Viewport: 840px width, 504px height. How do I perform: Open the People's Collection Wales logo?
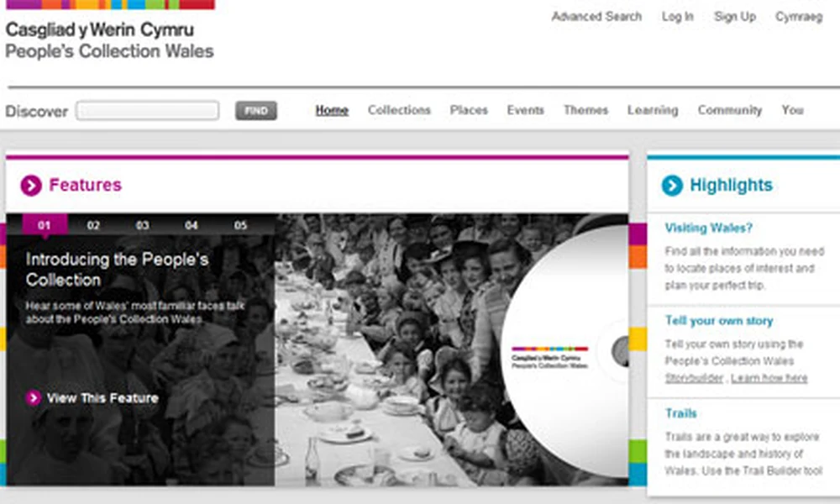coord(110,30)
